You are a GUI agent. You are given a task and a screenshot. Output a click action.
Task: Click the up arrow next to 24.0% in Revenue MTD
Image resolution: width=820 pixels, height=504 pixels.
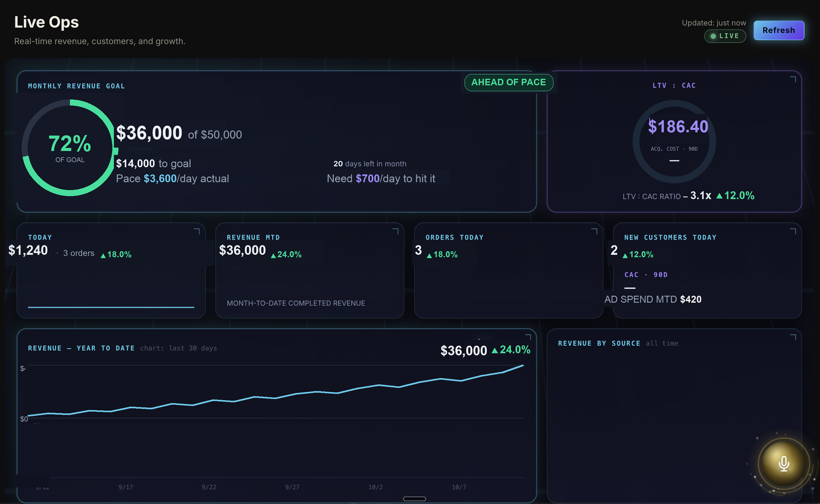pyautogui.click(x=273, y=255)
